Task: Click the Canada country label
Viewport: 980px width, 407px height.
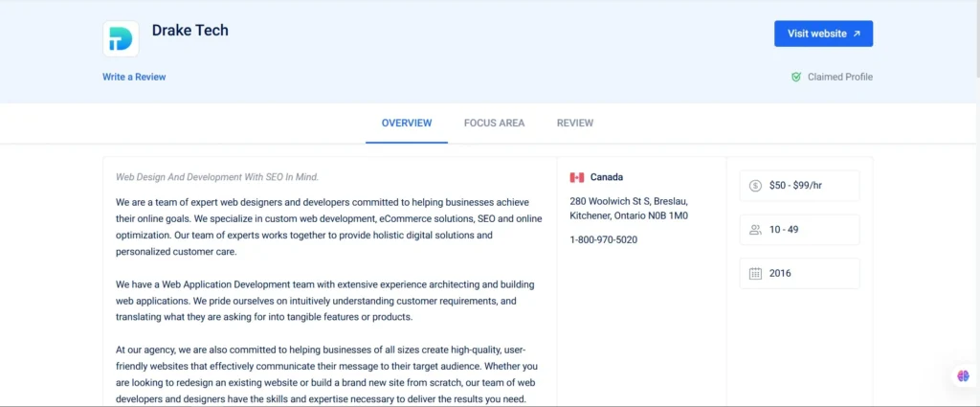Action: (x=606, y=177)
